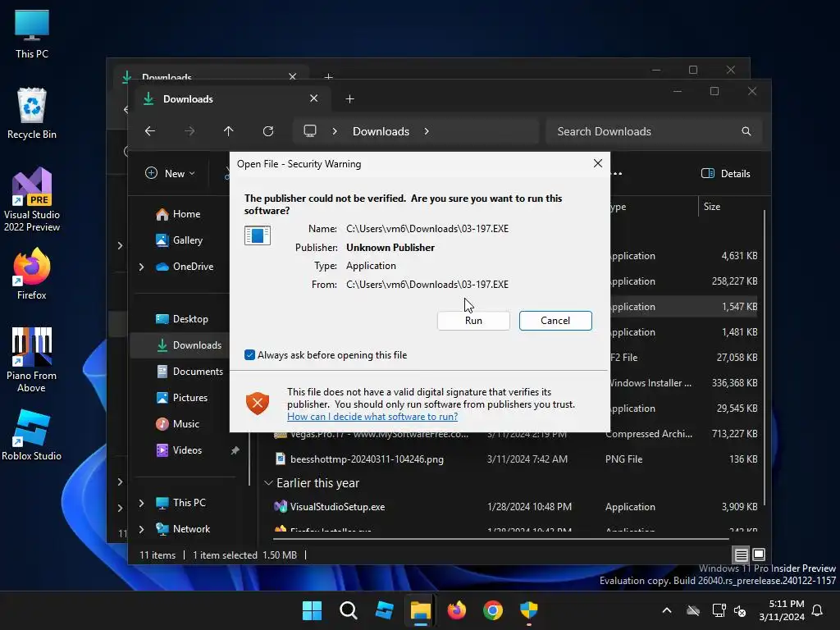Open Roblox Studio desktop shortcut
Screen dimensions: 840x630
click(x=32, y=435)
